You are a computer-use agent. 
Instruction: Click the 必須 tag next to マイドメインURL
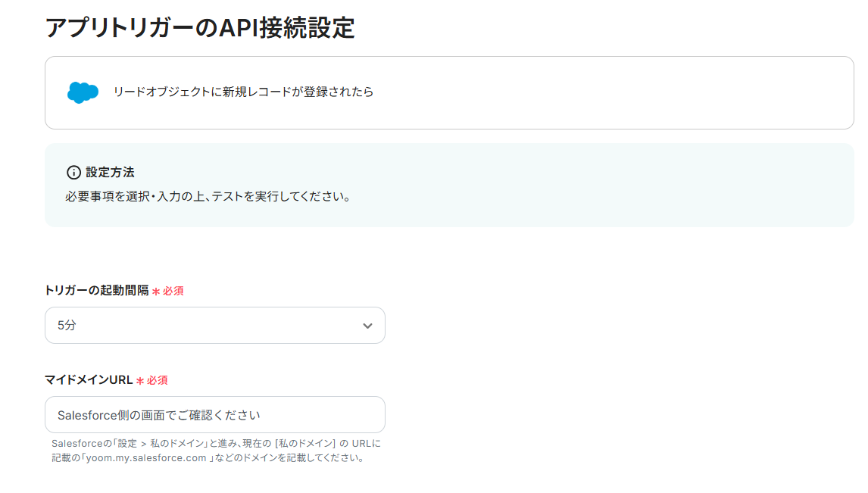pyautogui.click(x=157, y=380)
